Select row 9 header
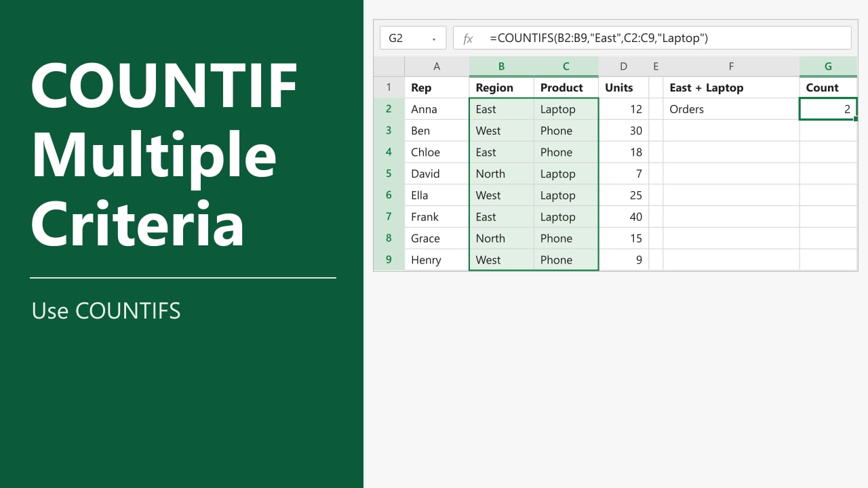This screenshot has width=868, height=488. pyautogui.click(x=389, y=260)
